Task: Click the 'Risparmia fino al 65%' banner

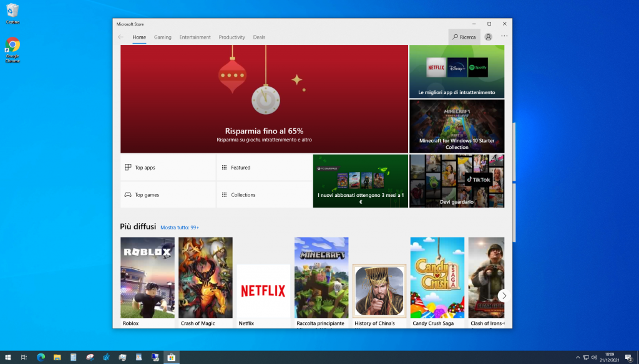Action: click(x=264, y=98)
